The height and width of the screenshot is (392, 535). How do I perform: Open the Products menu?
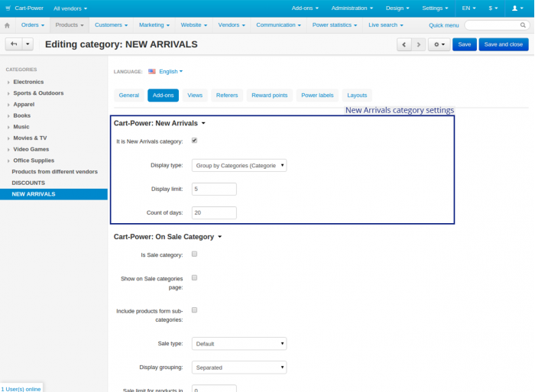point(70,25)
